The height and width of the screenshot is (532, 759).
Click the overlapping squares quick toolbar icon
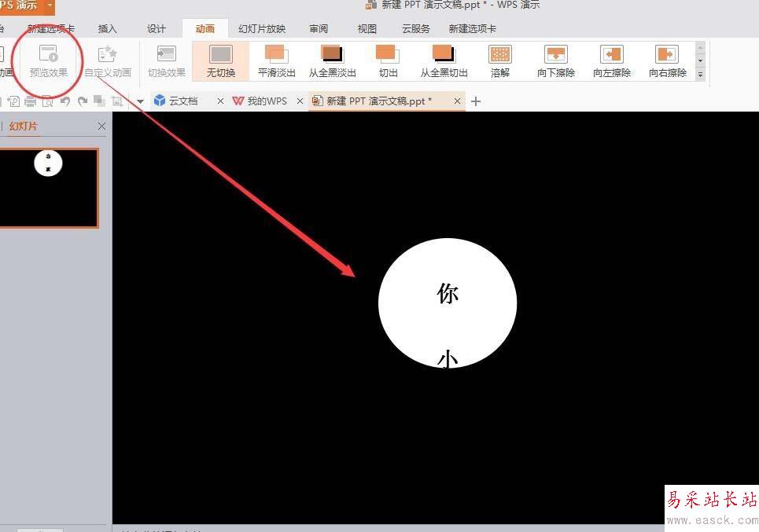100,101
